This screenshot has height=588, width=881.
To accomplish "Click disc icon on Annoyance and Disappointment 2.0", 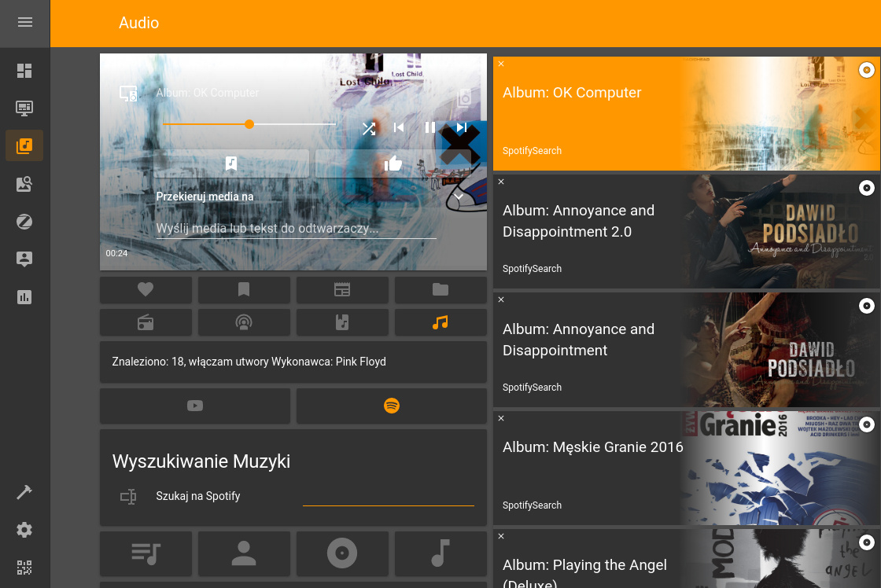I will [x=866, y=188].
